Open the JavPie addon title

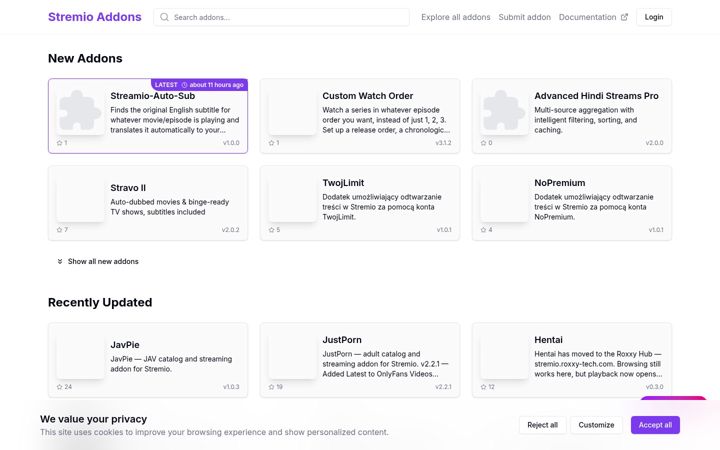pyautogui.click(x=124, y=345)
